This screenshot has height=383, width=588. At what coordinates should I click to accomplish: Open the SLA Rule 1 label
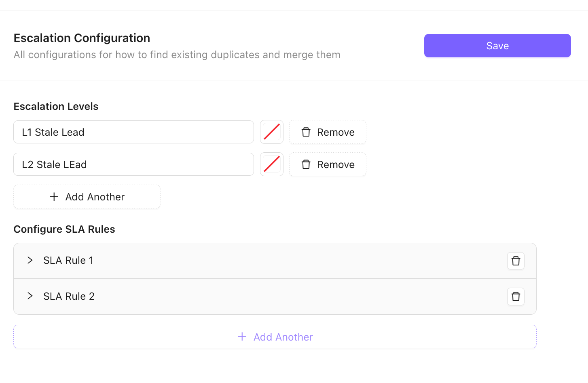68,261
